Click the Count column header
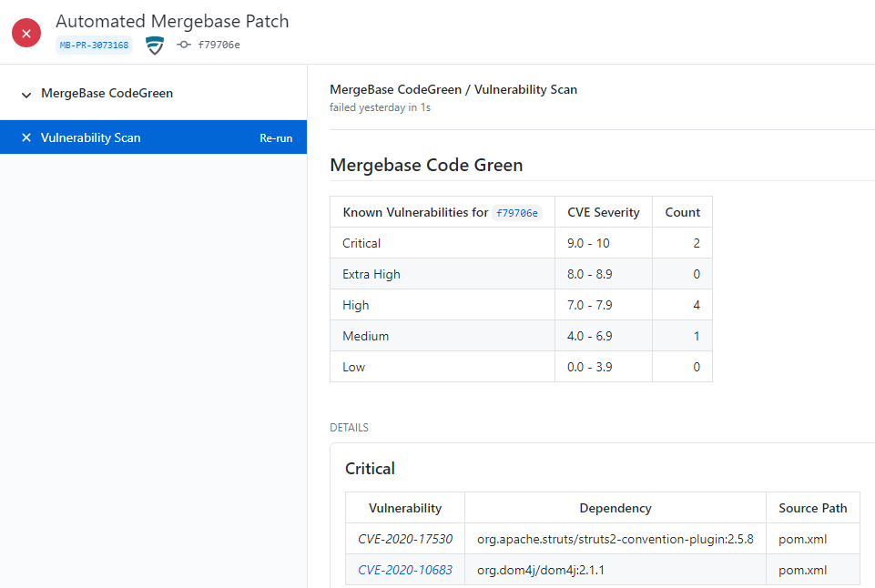 (x=682, y=212)
